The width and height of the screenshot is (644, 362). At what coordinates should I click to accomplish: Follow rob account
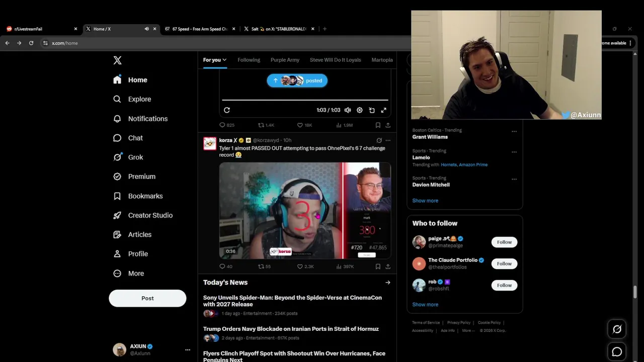pyautogui.click(x=504, y=286)
